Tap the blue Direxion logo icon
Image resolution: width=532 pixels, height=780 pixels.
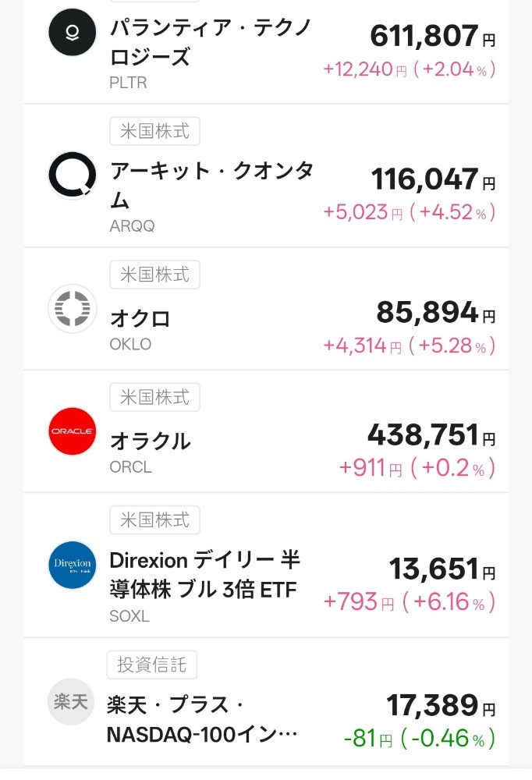click(x=73, y=564)
